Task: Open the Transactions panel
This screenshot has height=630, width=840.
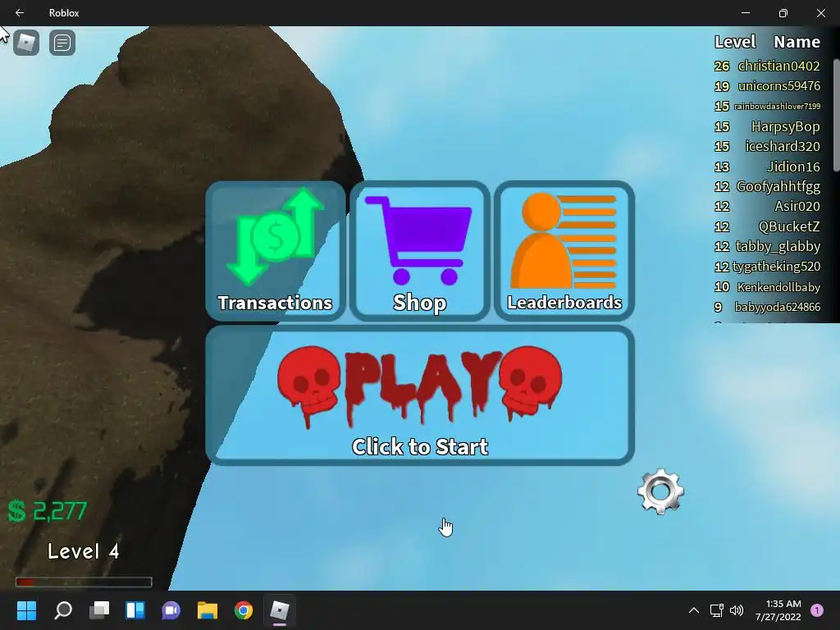Action: point(276,251)
